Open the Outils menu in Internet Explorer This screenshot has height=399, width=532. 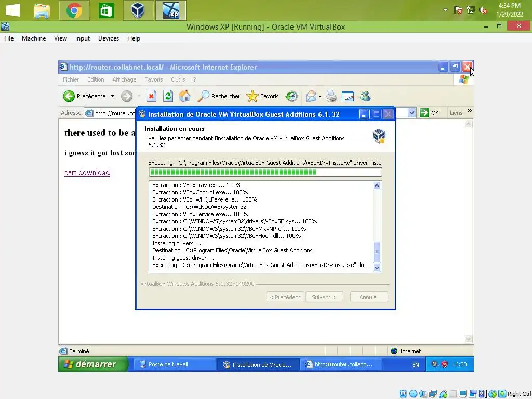[x=178, y=79]
